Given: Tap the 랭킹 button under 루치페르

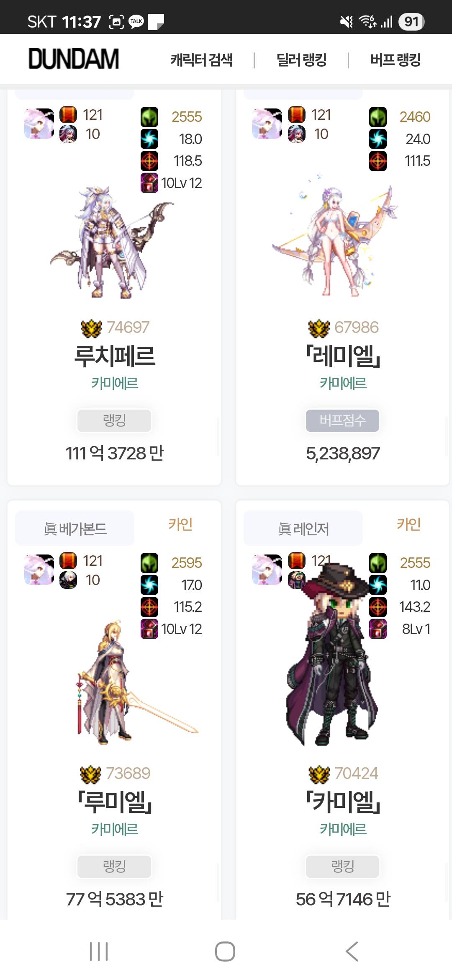Looking at the screenshot, I should click(114, 420).
